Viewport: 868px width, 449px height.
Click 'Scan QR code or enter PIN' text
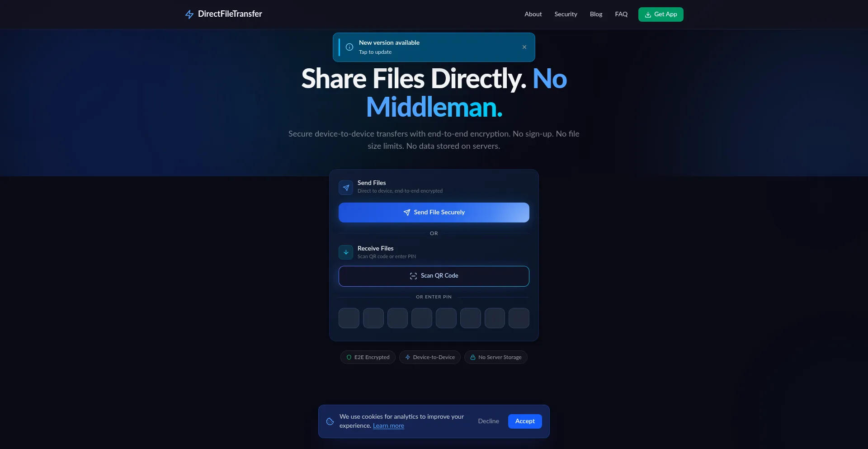pos(387,257)
